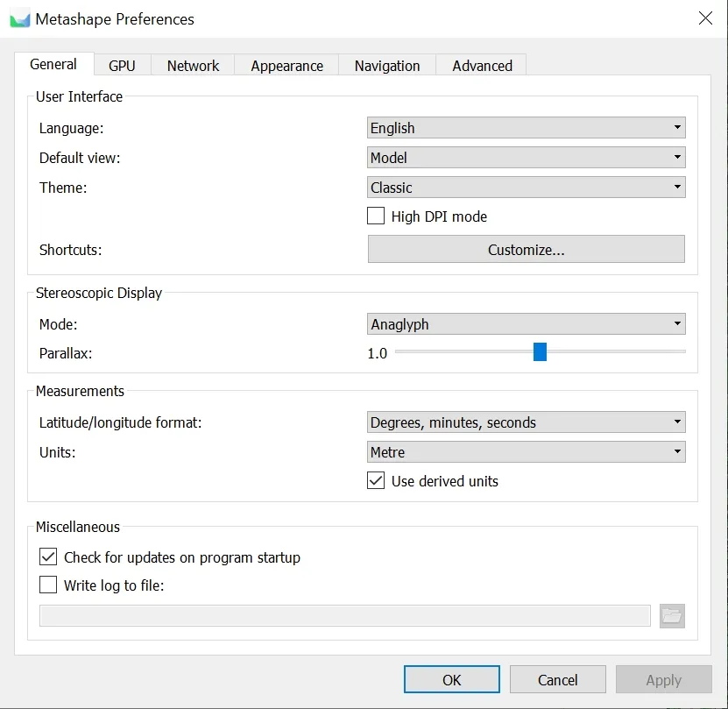Click the Apply button
The image size is (728, 709).
663,680
